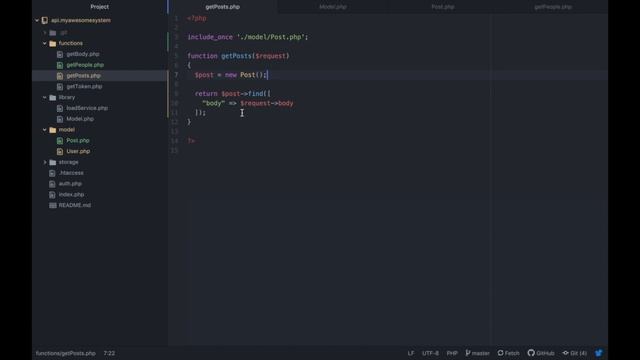Change the LF line ending setting
The height and width of the screenshot is (360, 640).
tap(411, 353)
